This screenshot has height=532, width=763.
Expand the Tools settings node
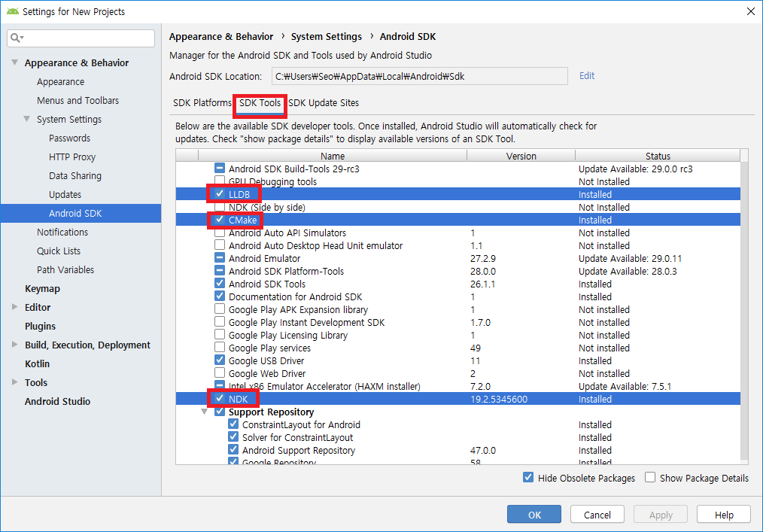(14, 382)
